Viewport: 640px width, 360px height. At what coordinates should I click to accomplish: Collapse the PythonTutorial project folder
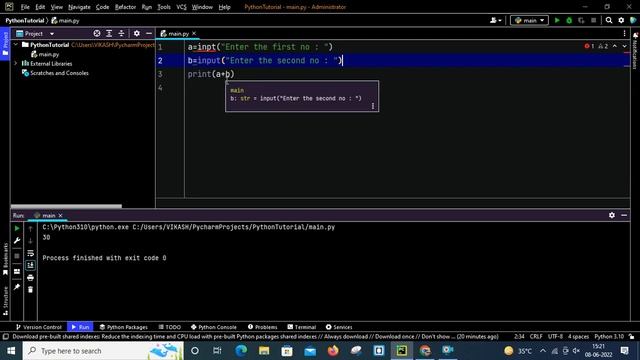16,44
